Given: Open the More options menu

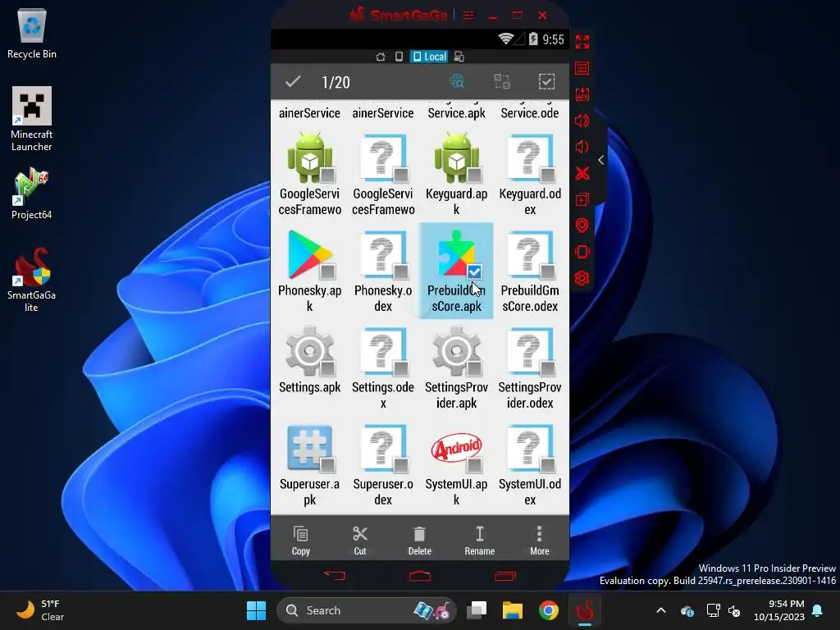Looking at the screenshot, I should [540, 540].
